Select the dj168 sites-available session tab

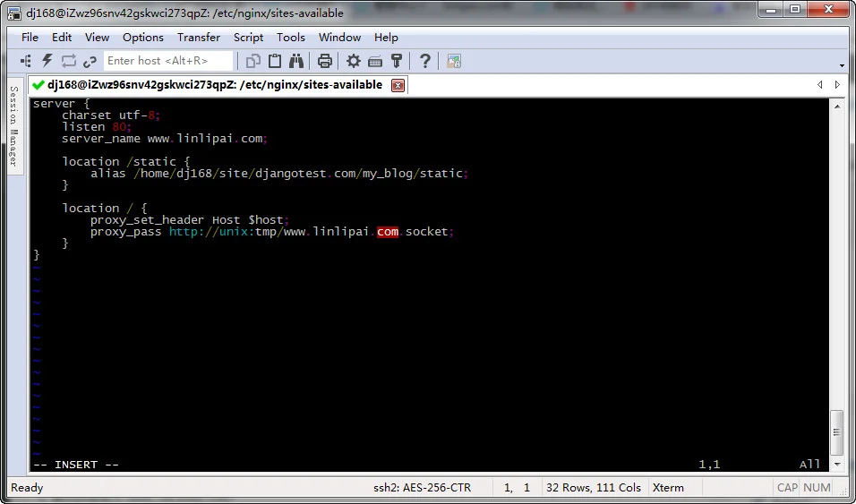[215, 85]
